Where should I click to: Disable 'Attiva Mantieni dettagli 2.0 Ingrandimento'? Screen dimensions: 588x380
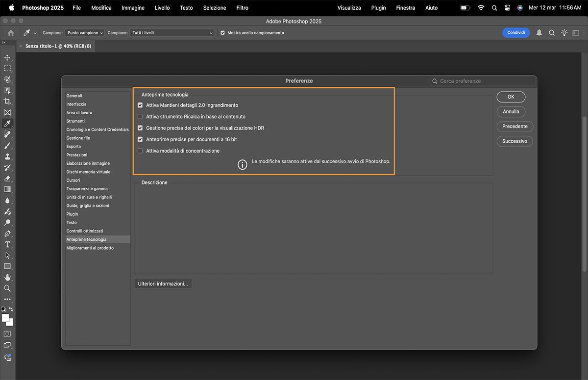[x=140, y=105]
